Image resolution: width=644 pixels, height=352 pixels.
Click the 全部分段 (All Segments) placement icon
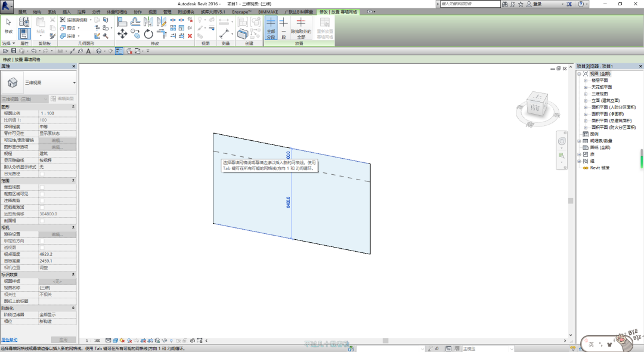click(x=271, y=27)
